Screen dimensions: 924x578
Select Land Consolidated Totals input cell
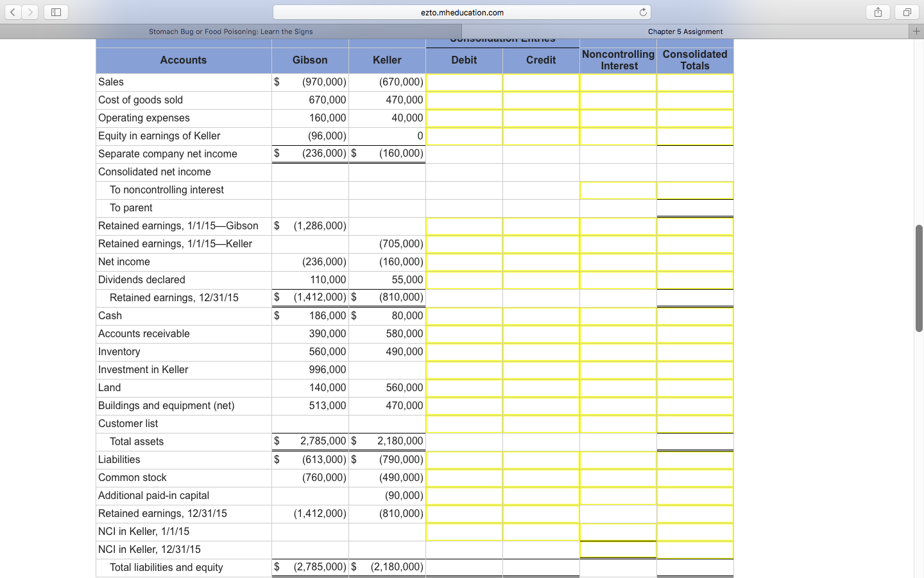695,388
